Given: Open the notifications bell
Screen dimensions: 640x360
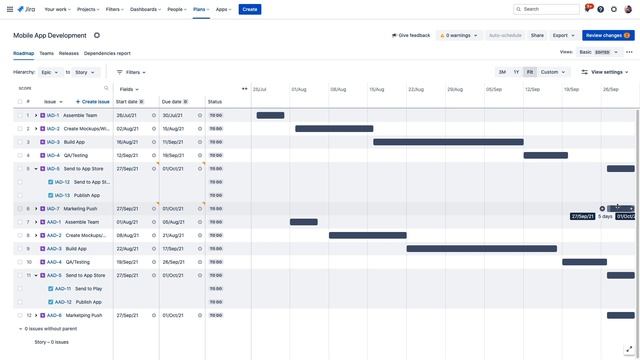Looking at the screenshot, I should coord(588,9).
